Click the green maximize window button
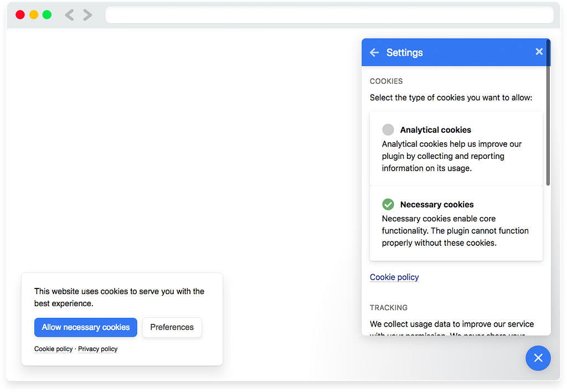 [47, 15]
